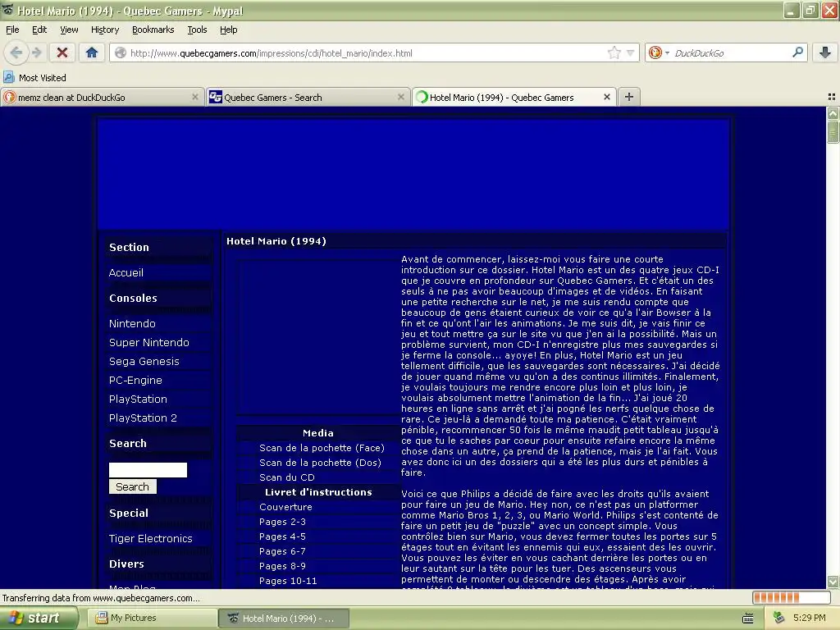840x630 pixels.
Task: Open the Scan du CD link
Action: [x=286, y=477]
